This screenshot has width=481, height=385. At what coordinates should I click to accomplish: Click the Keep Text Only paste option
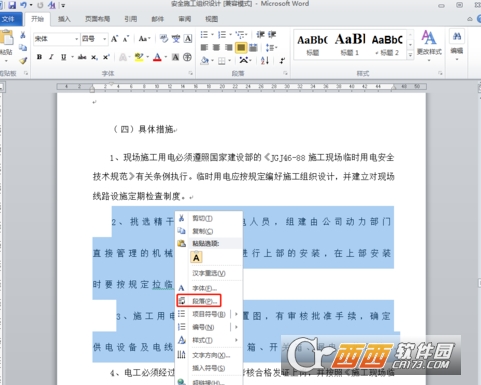point(196,257)
